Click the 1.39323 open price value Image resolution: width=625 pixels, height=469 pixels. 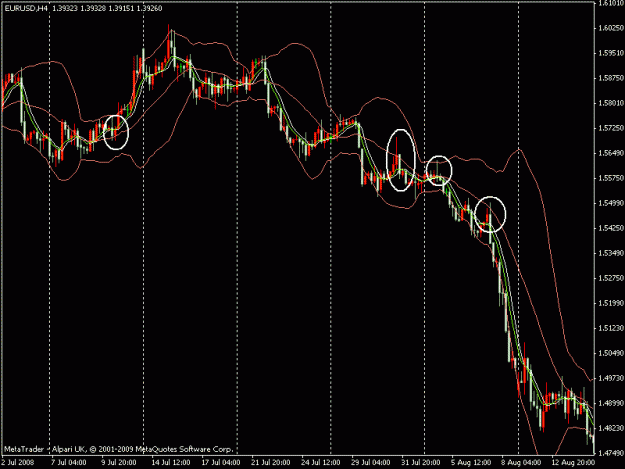coord(65,8)
